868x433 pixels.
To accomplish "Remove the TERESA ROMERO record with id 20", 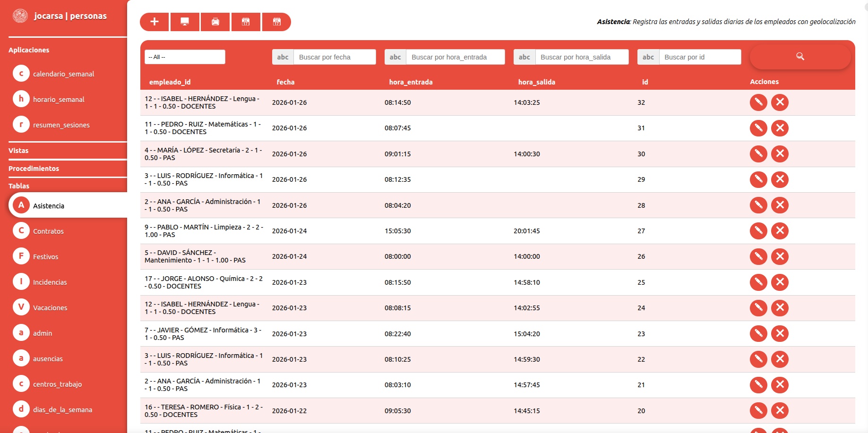I will point(780,411).
